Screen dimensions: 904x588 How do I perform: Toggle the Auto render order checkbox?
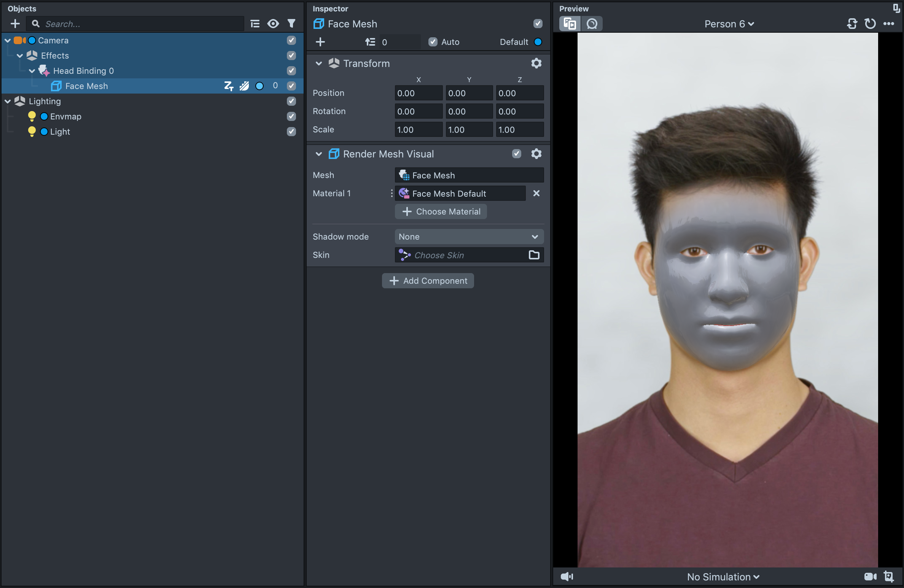[x=433, y=42]
